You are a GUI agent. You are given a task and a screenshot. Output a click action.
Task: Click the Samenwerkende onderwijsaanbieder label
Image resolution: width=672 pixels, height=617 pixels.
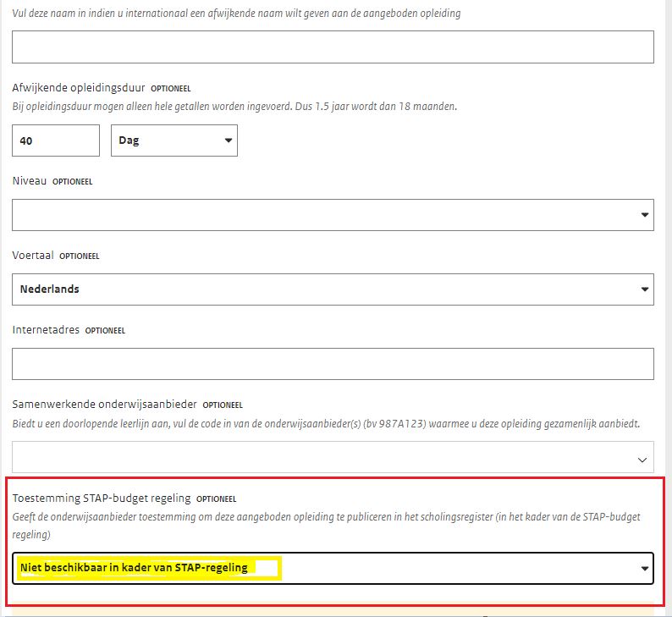pos(104,404)
